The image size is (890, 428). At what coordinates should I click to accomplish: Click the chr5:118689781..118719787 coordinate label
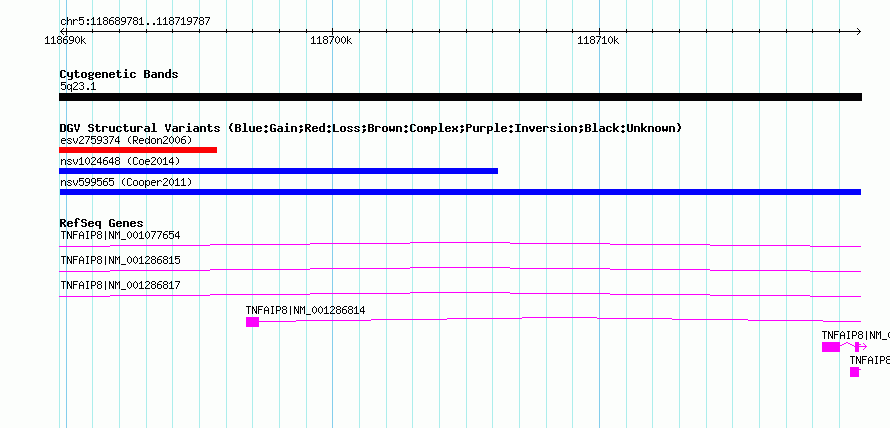[x=135, y=22]
